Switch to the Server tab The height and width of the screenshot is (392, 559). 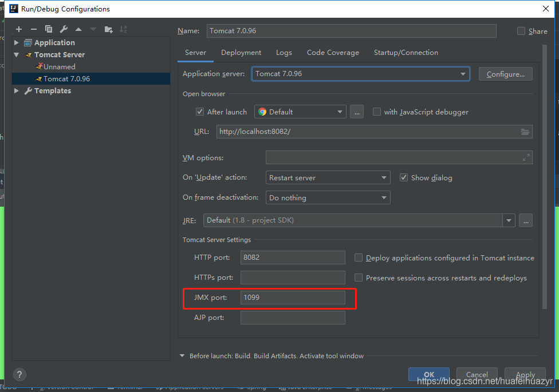(x=195, y=53)
